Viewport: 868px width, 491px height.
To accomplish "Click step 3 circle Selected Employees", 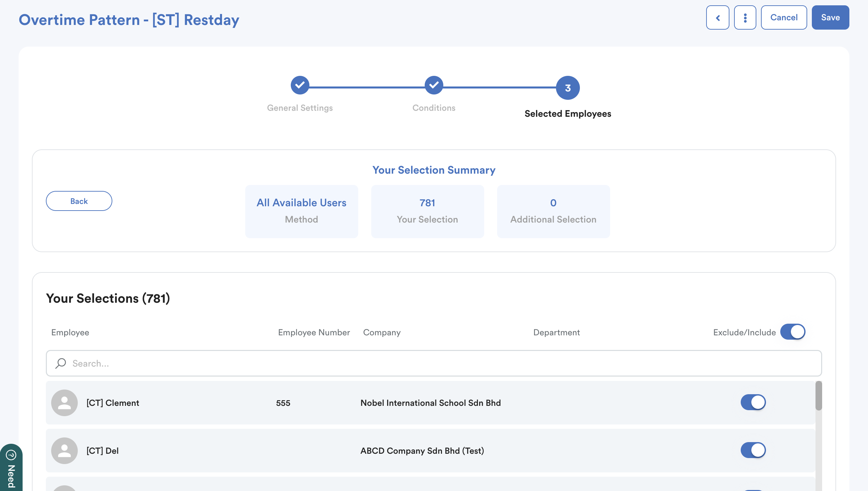I will (568, 88).
